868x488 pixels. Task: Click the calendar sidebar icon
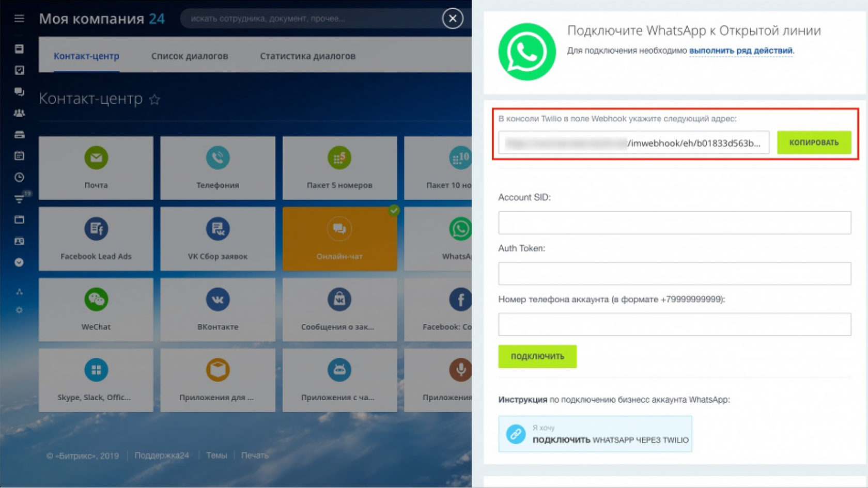19,155
